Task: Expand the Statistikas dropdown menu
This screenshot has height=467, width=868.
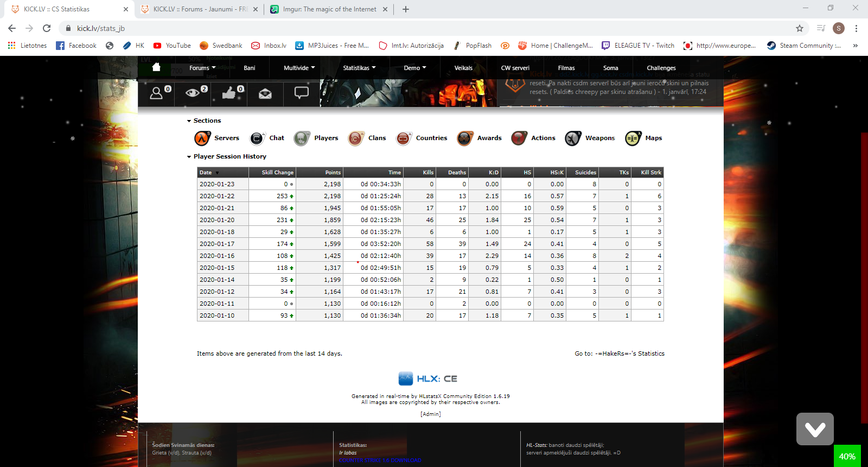Action: tap(359, 68)
